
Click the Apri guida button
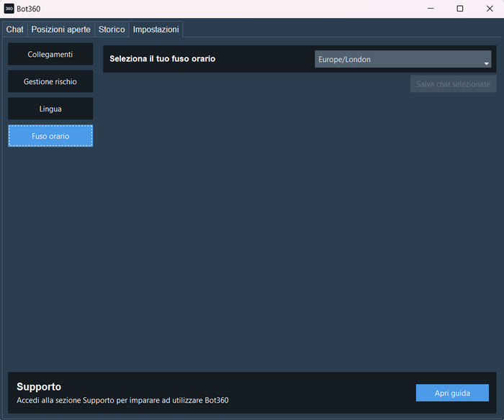coord(452,393)
